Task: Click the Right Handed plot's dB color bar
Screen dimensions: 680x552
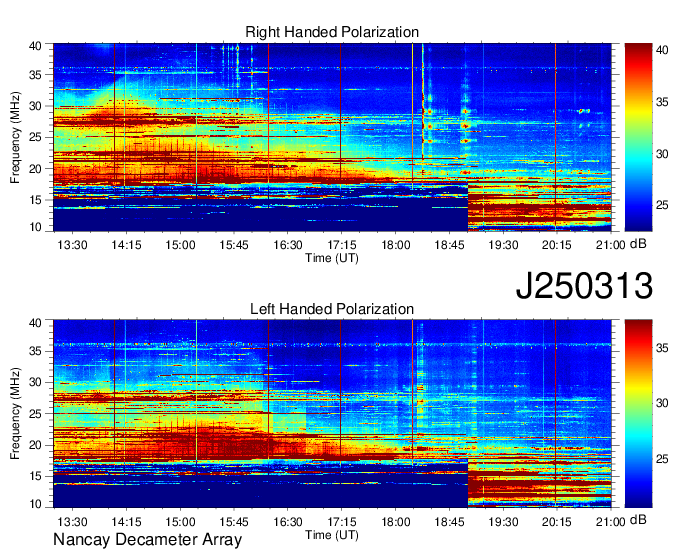Action: (638, 137)
